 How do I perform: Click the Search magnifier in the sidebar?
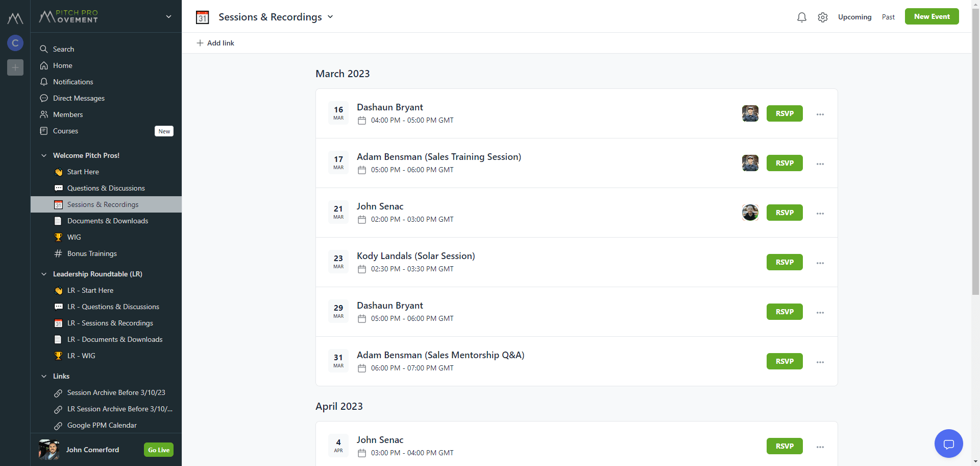pyautogui.click(x=44, y=49)
